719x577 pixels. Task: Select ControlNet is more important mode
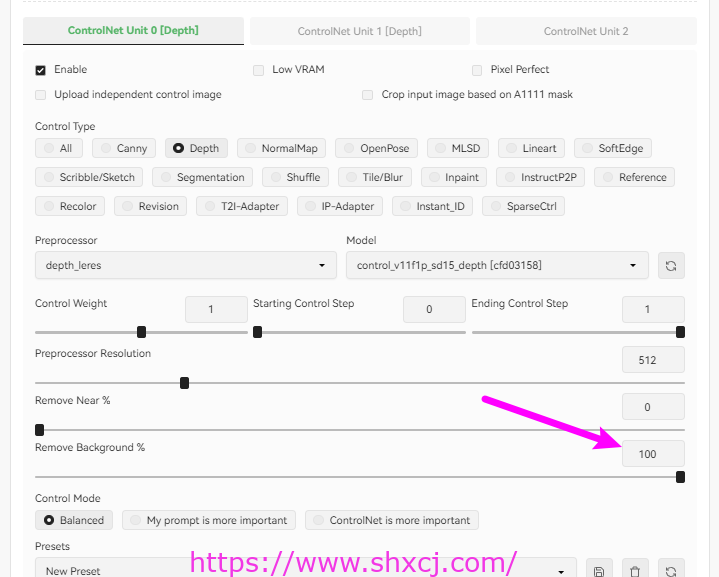pos(392,520)
